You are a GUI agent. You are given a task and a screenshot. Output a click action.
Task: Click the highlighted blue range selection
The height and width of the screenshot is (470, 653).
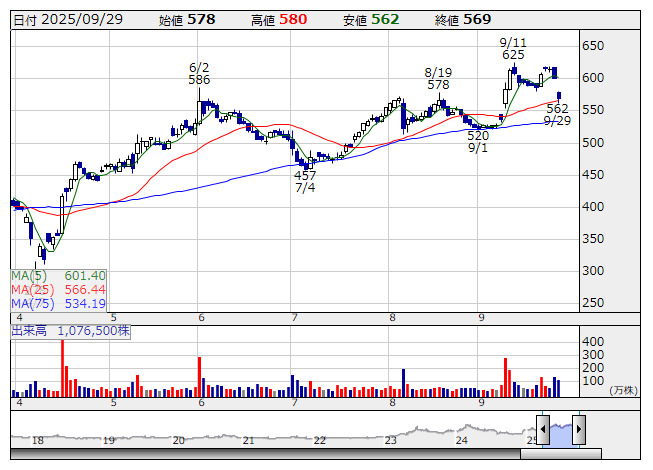(561, 434)
